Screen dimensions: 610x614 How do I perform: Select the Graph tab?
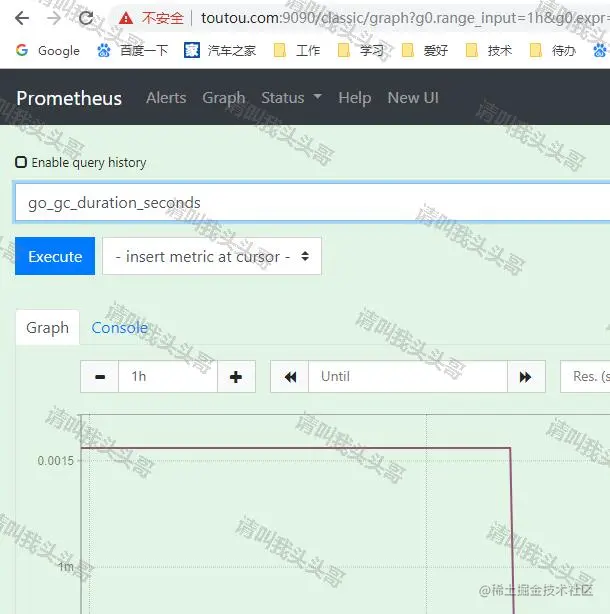coord(47,327)
